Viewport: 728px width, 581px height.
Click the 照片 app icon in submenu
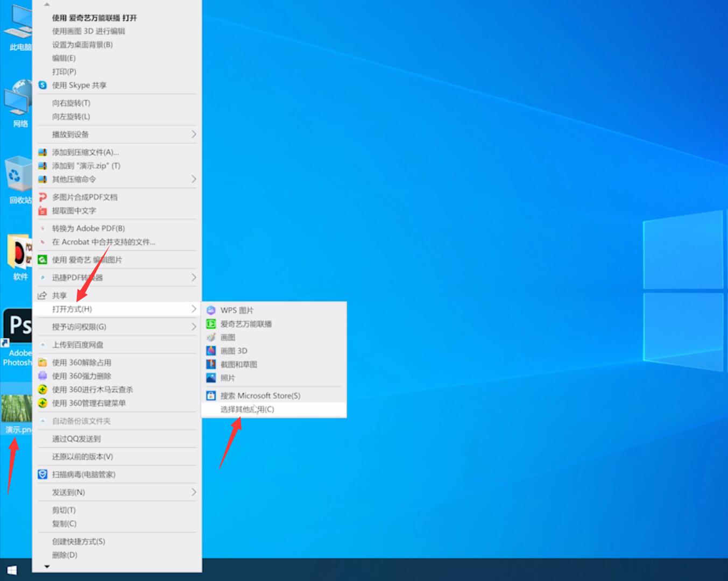pyautogui.click(x=211, y=378)
